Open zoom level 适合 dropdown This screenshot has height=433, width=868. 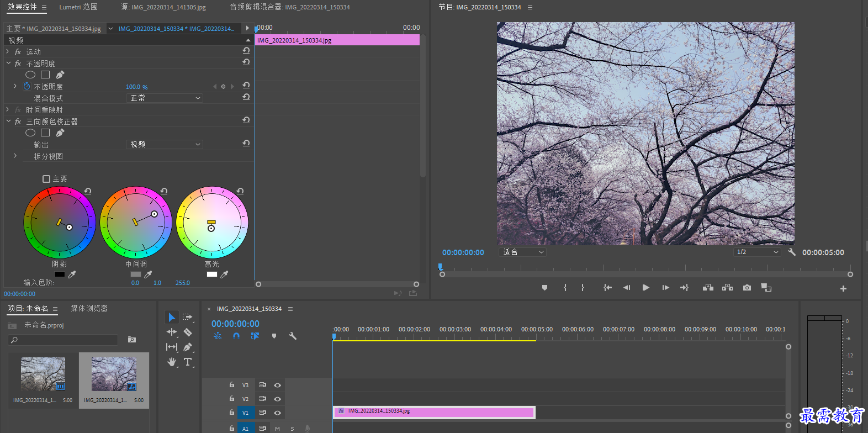click(522, 252)
